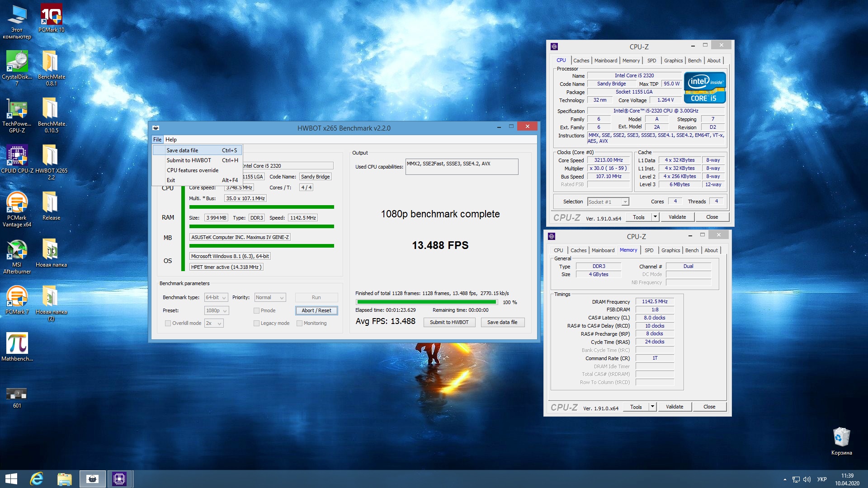Image resolution: width=868 pixels, height=488 pixels.
Task: Choose Exit from the File menu
Action: 198,180
